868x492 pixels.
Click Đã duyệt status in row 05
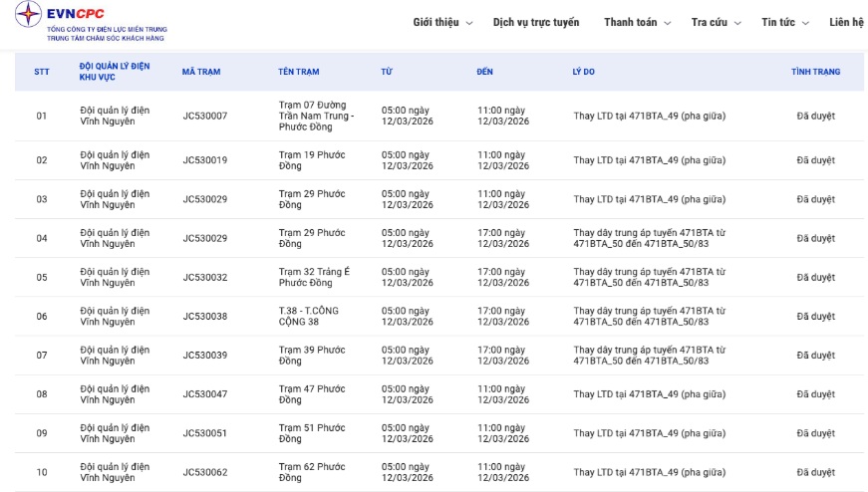815,278
